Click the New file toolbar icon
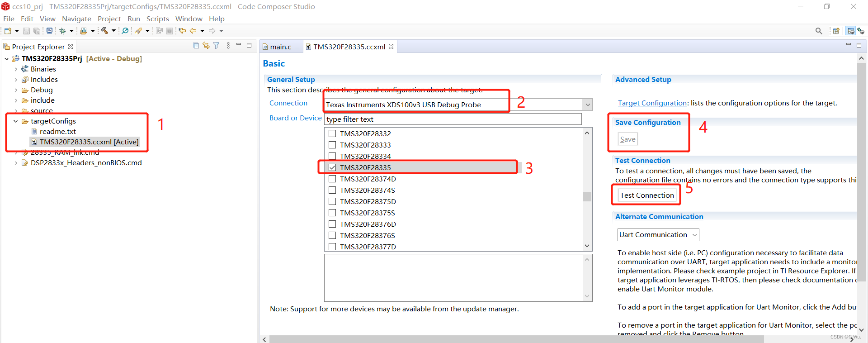Viewport: 868px width, 343px height. 8,31
